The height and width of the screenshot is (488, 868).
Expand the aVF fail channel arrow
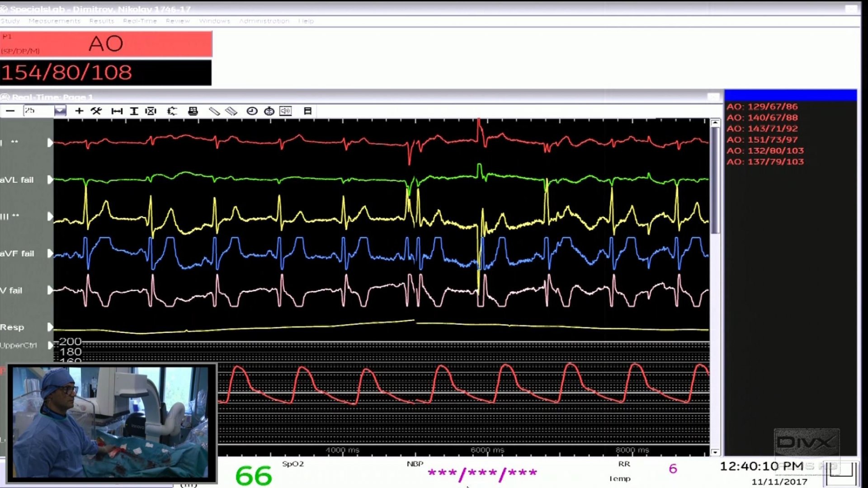click(50, 253)
